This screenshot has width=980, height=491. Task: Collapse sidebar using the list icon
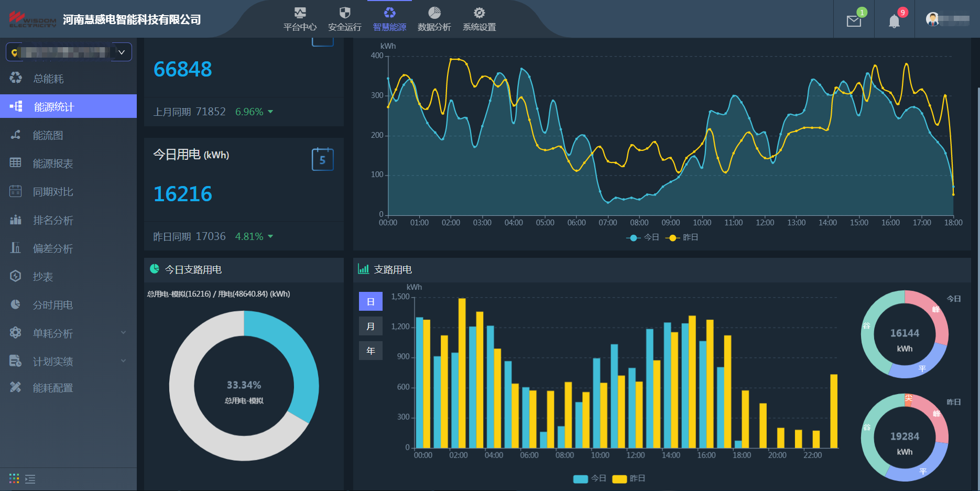[x=30, y=479]
